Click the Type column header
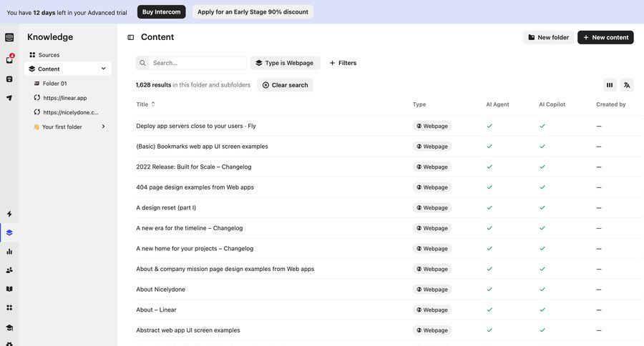This screenshot has width=644, height=346. [419, 104]
